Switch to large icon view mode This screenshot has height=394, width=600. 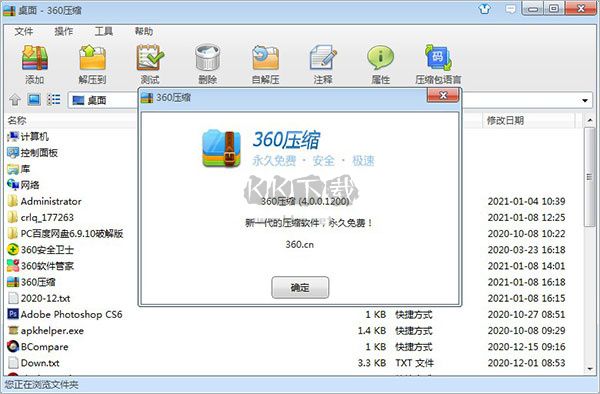pyautogui.click(x=34, y=100)
